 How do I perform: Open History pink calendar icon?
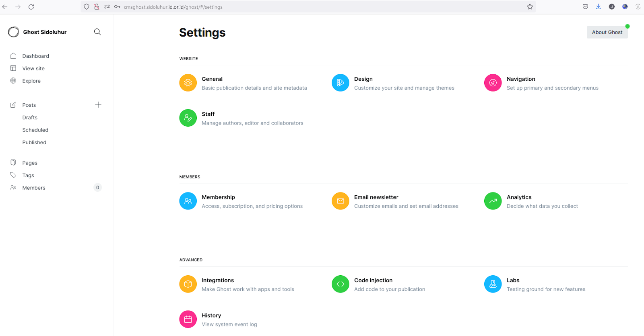point(188,319)
